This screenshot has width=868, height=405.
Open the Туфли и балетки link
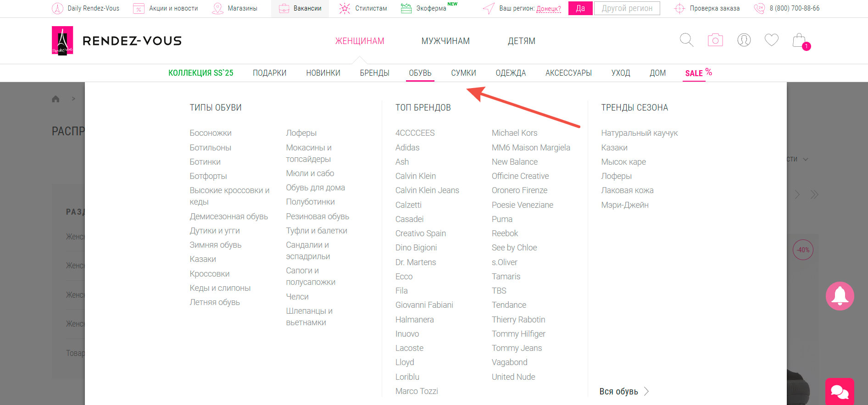point(317,231)
